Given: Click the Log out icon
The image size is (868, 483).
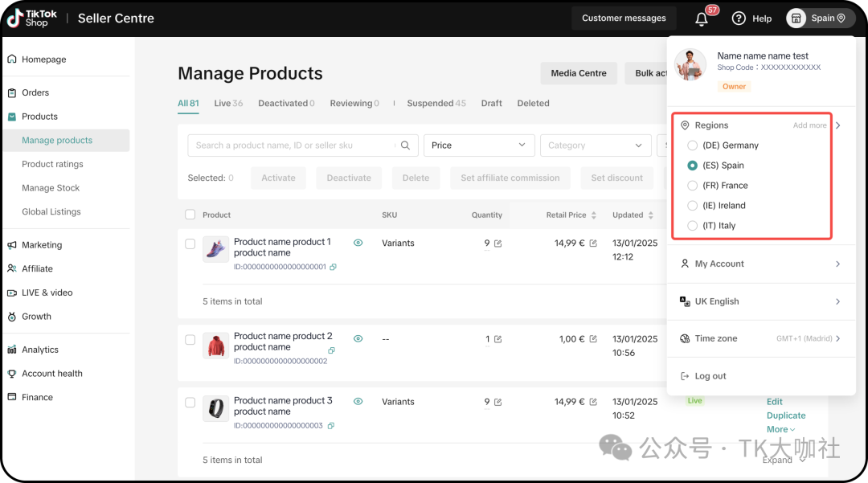Looking at the screenshot, I should click(685, 376).
